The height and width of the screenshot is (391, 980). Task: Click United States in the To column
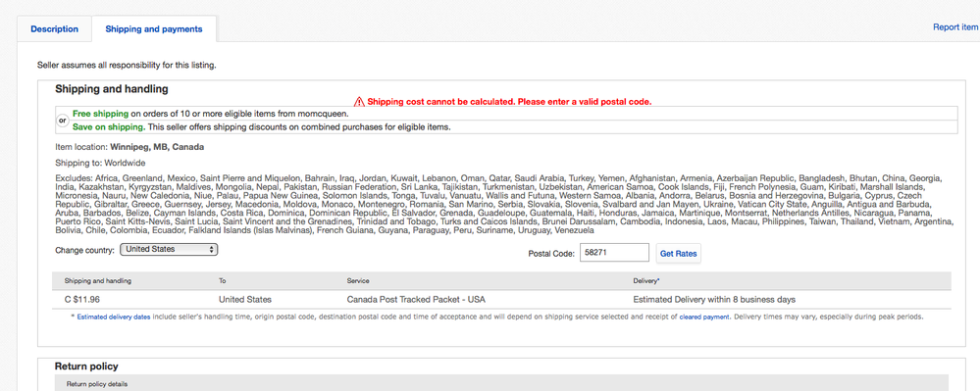(245, 299)
